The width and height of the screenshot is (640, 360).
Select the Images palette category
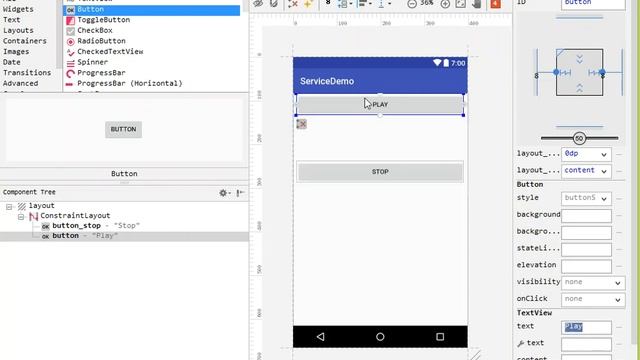pyautogui.click(x=16, y=51)
